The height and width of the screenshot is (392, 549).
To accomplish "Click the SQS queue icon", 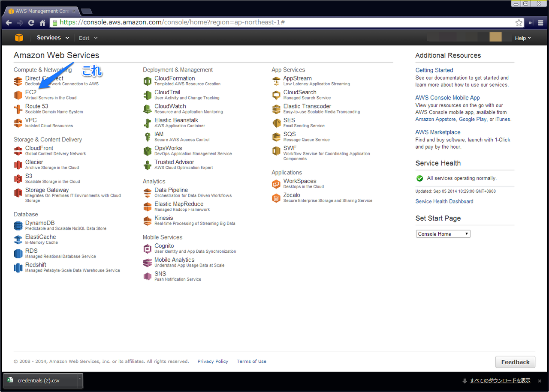I will [276, 137].
